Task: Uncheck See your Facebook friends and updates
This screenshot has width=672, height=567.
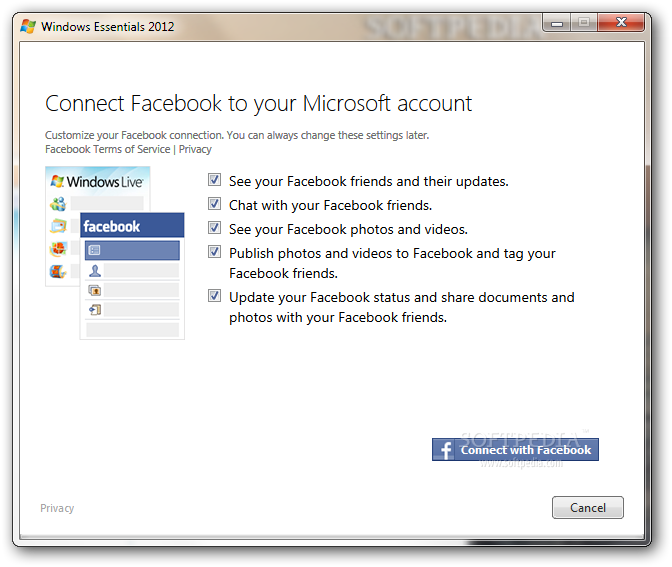Action: [x=214, y=180]
